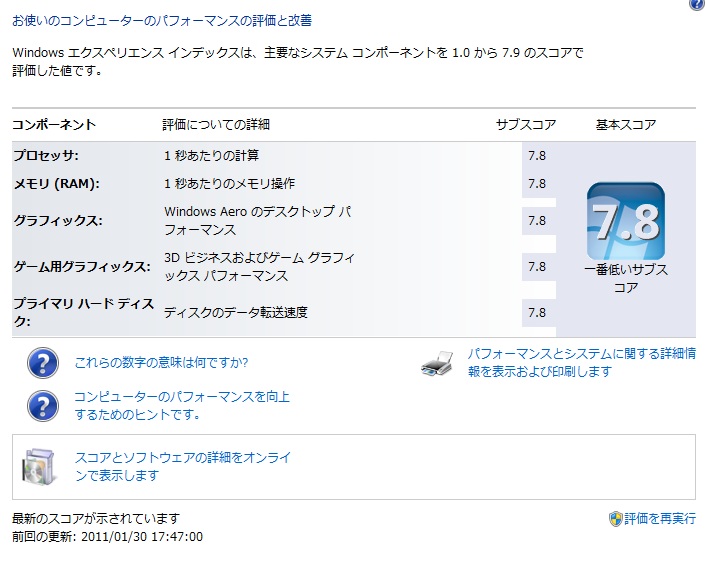
Task: Click the ゲーム用グラフィックス subscore 7.8
Action: [537, 267]
